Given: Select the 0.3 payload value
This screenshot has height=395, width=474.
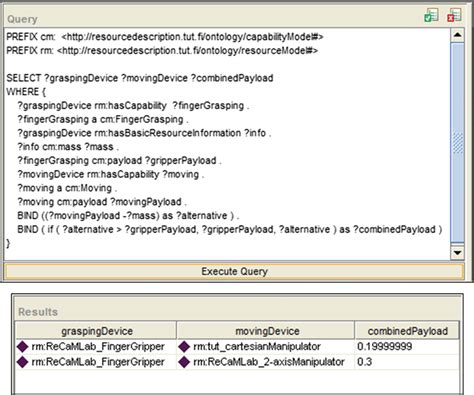Looking at the screenshot, I should 364,362.
